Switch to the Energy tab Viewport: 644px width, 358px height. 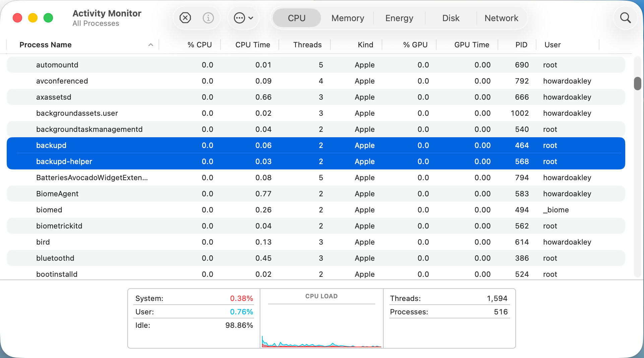pos(399,18)
